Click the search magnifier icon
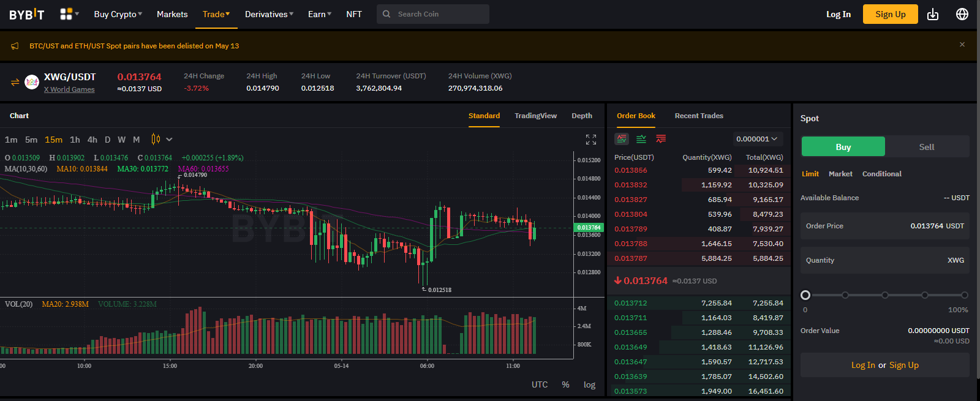The width and height of the screenshot is (980, 401). (386, 14)
